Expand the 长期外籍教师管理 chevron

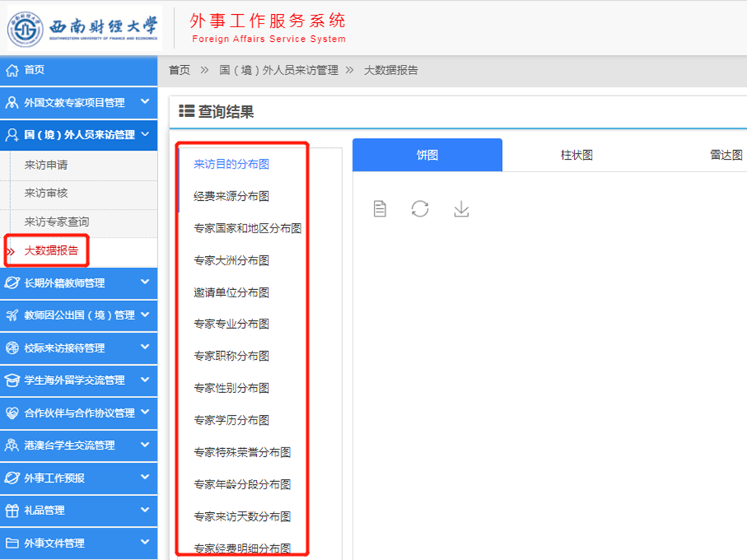(145, 282)
